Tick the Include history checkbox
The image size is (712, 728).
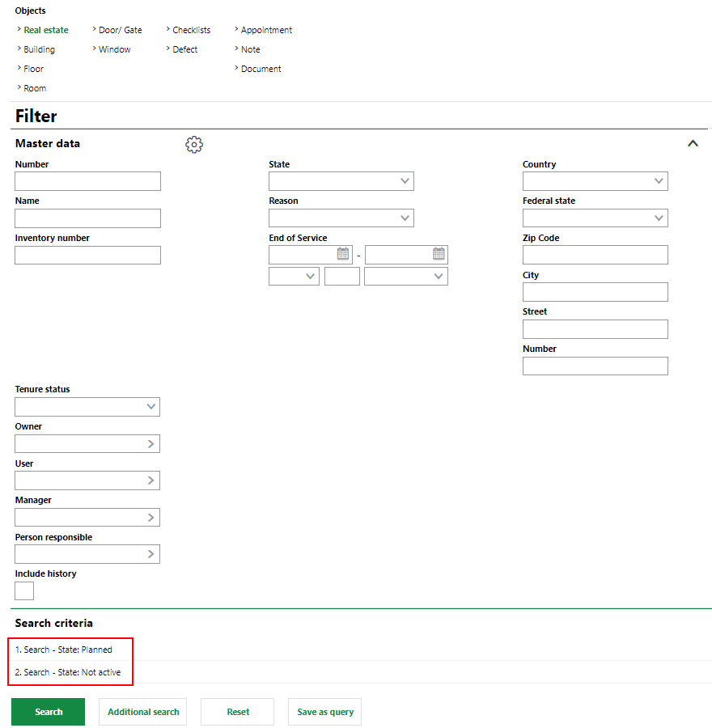click(24, 591)
